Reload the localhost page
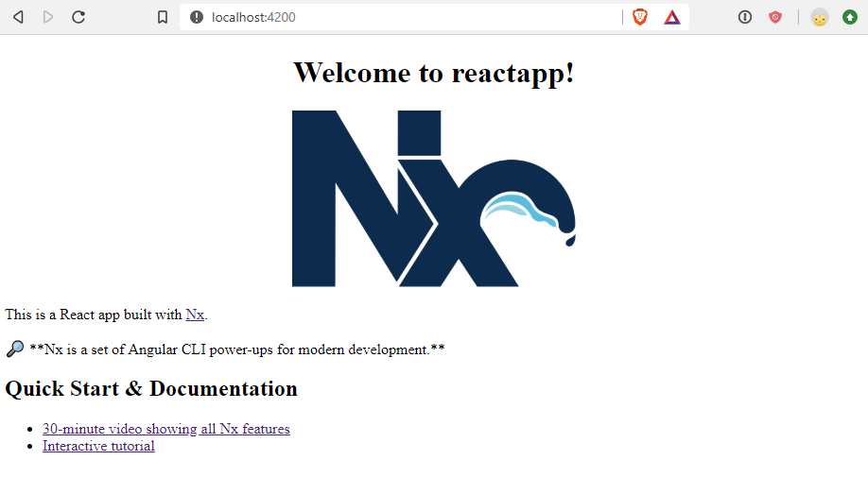 point(78,17)
